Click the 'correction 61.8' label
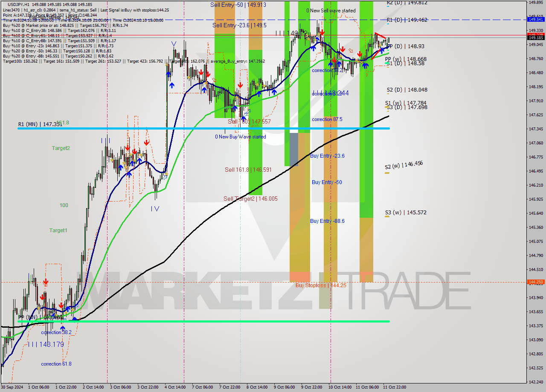The width and height of the screenshot is (546, 392). 56,364
